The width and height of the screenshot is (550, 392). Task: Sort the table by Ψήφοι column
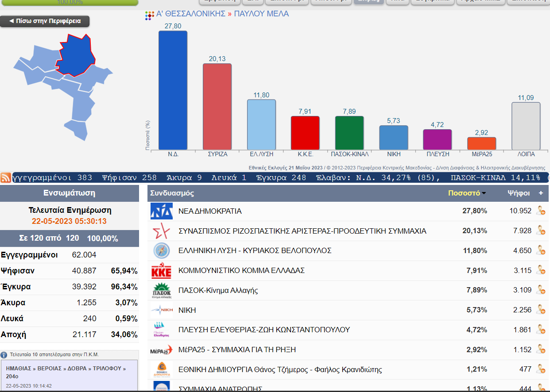tap(519, 193)
